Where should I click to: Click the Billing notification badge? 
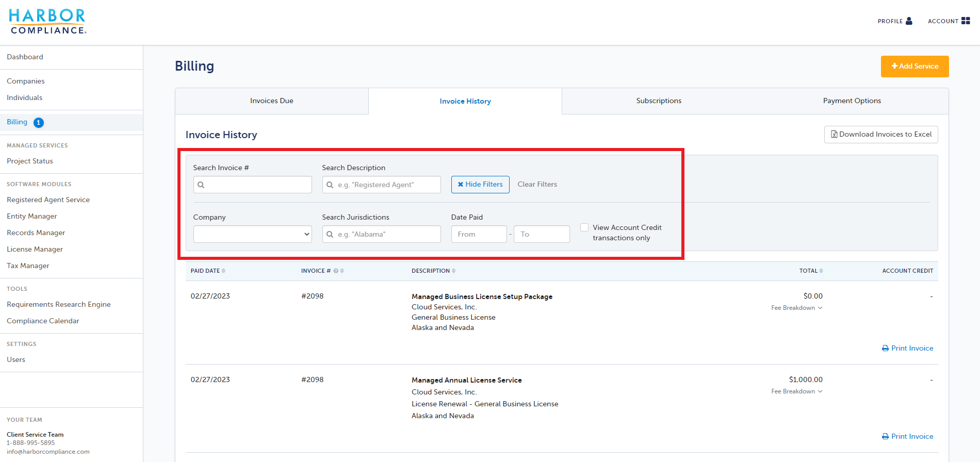click(x=39, y=123)
